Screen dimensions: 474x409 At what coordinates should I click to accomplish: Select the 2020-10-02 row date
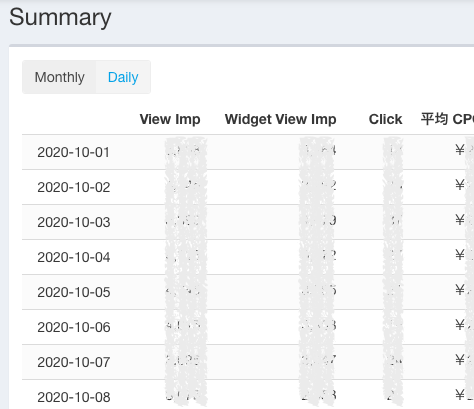[x=73, y=187]
